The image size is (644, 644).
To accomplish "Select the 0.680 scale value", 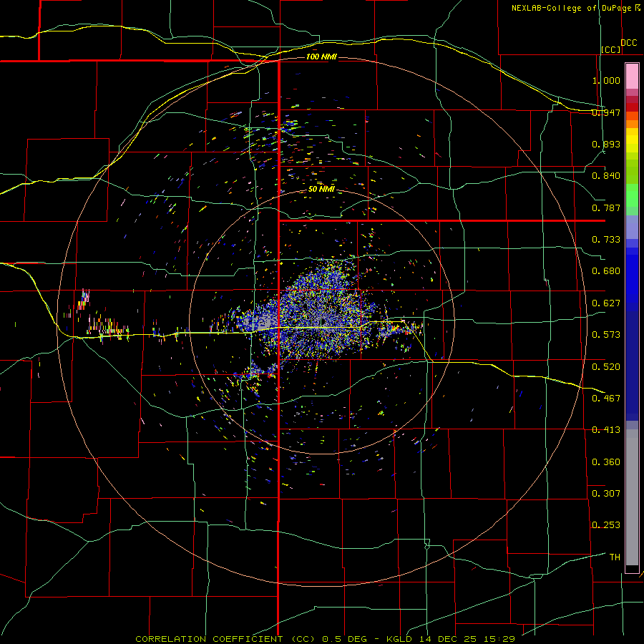I will [606, 271].
